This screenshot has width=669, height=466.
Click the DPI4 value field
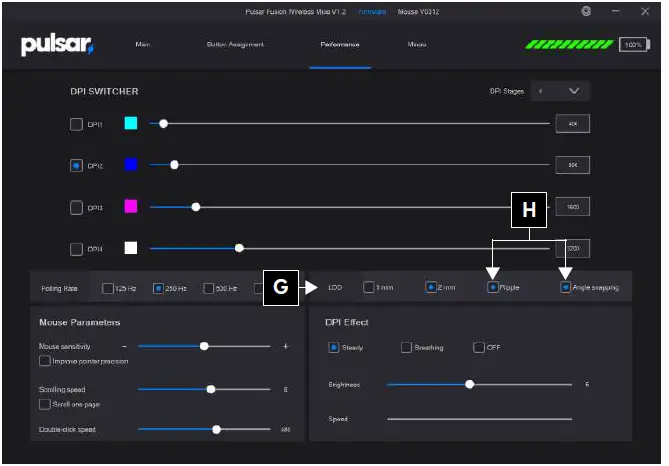(573, 248)
